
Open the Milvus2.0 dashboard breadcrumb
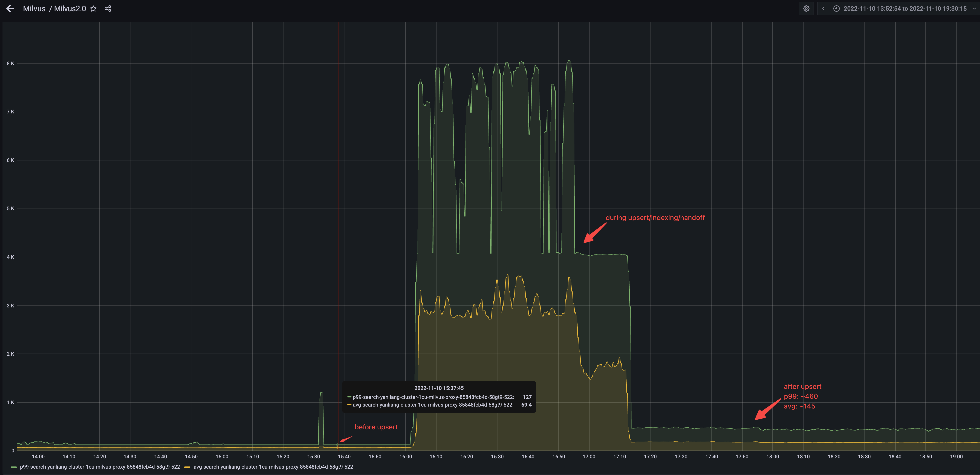coord(70,8)
